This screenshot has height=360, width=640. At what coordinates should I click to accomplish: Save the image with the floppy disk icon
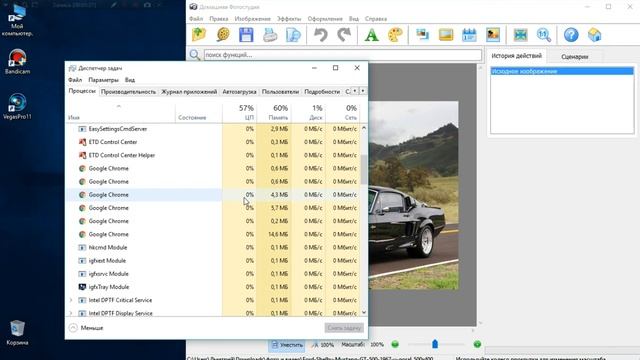point(246,35)
